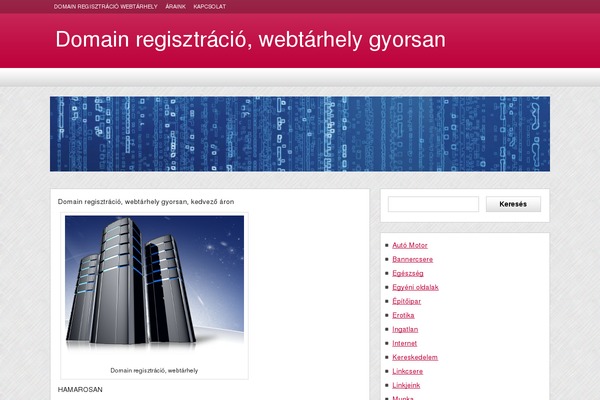
Task: Open the Erotika category link
Action: coord(403,315)
